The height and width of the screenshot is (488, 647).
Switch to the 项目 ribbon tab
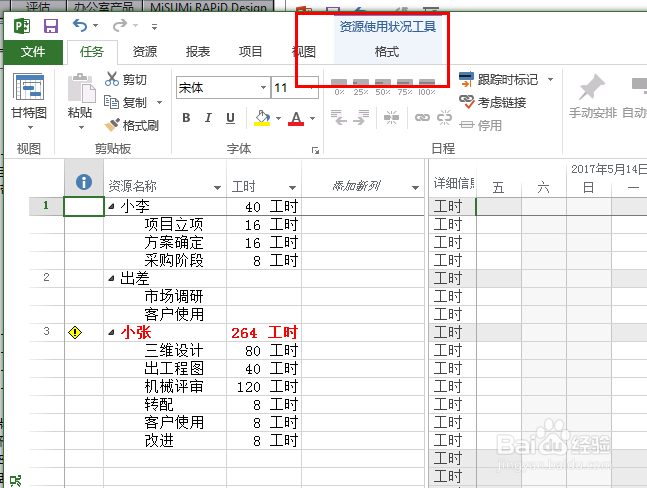coord(250,52)
